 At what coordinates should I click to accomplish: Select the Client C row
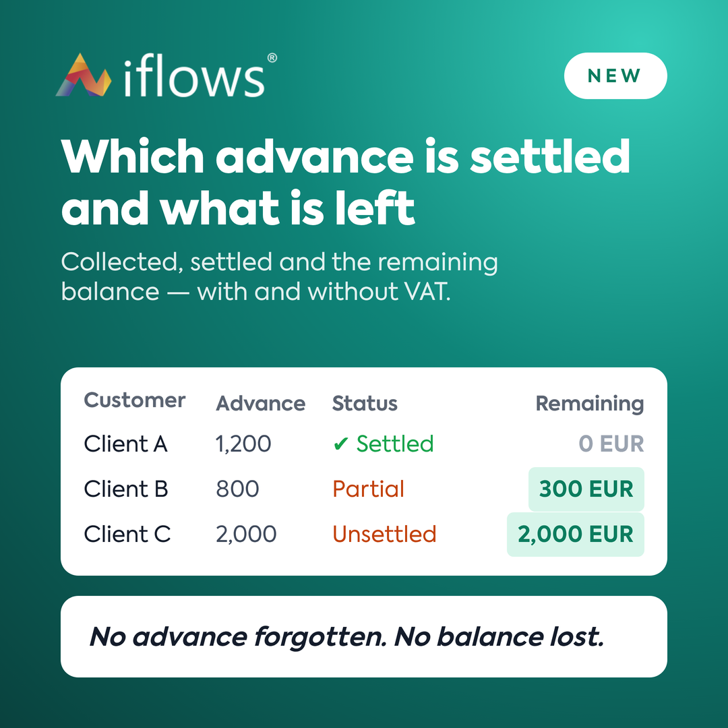364,534
